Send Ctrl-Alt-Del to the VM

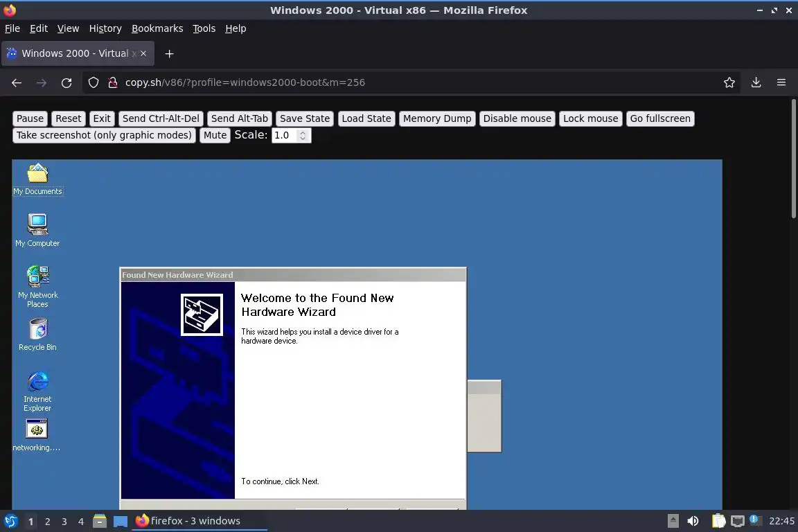click(161, 118)
